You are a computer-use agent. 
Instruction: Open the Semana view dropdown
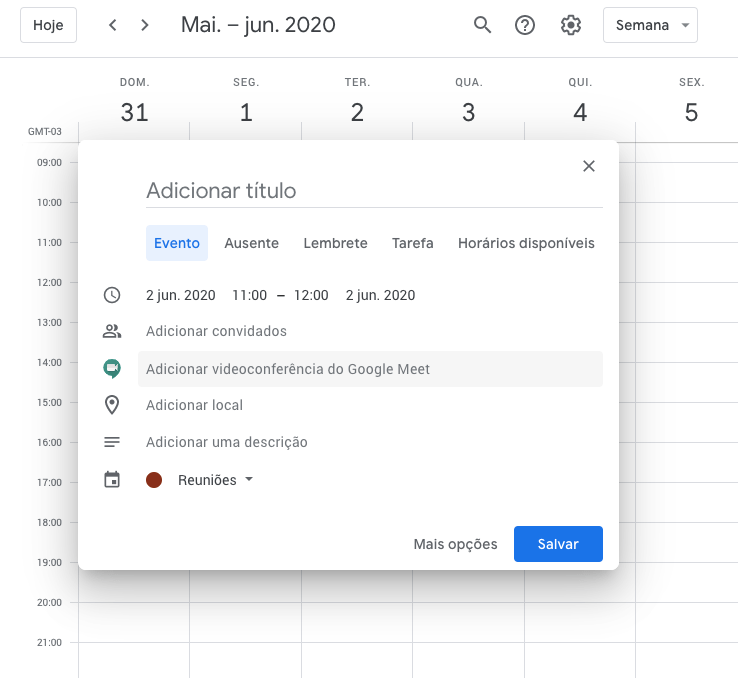pos(650,25)
